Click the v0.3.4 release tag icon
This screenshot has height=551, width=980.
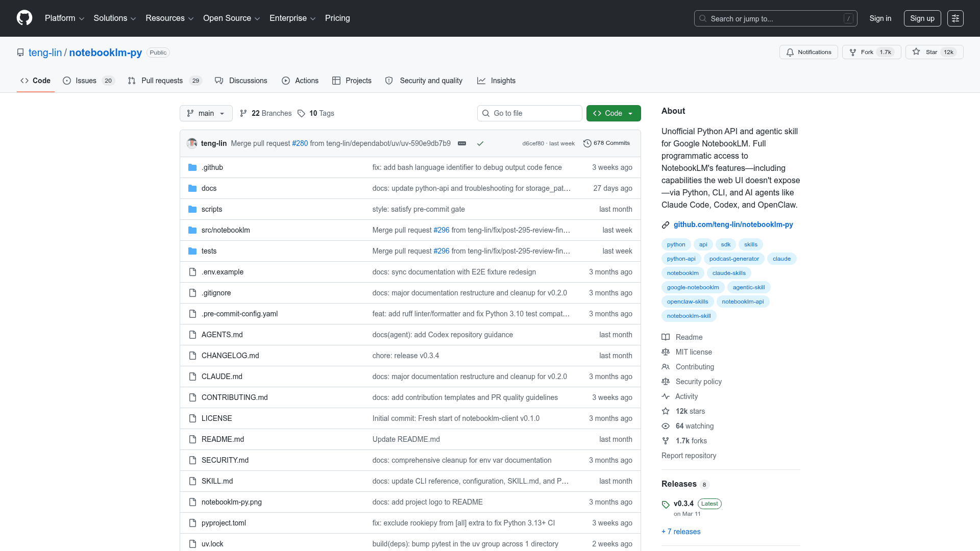click(x=666, y=505)
